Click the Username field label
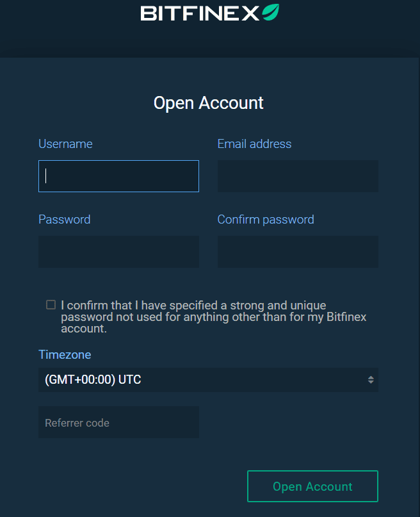 point(65,144)
